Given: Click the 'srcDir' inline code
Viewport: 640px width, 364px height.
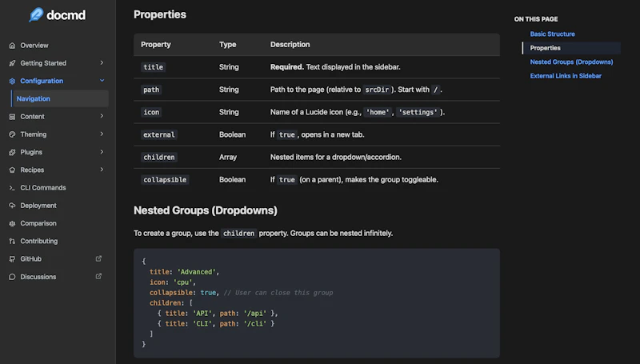Looking at the screenshot, I should [376, 90].
